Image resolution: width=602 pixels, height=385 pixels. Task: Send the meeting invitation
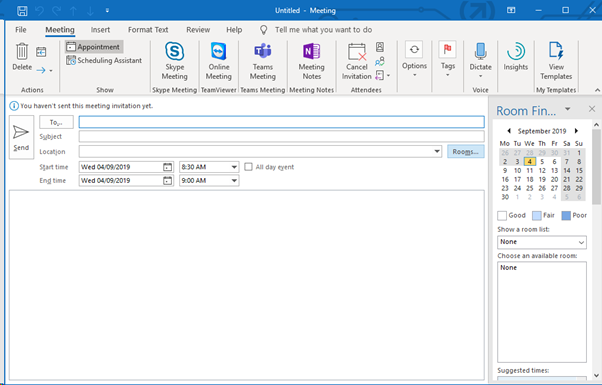pyautogui.click(x=21, y=137)
